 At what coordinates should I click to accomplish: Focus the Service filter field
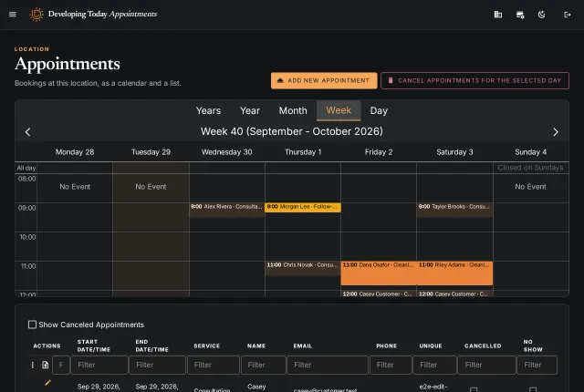(214, 365)
